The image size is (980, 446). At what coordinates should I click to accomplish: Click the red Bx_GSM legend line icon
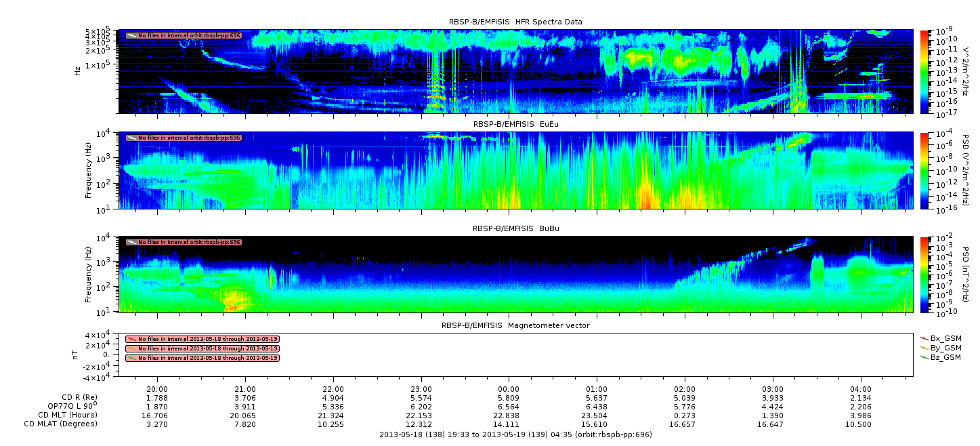point(924,338)
